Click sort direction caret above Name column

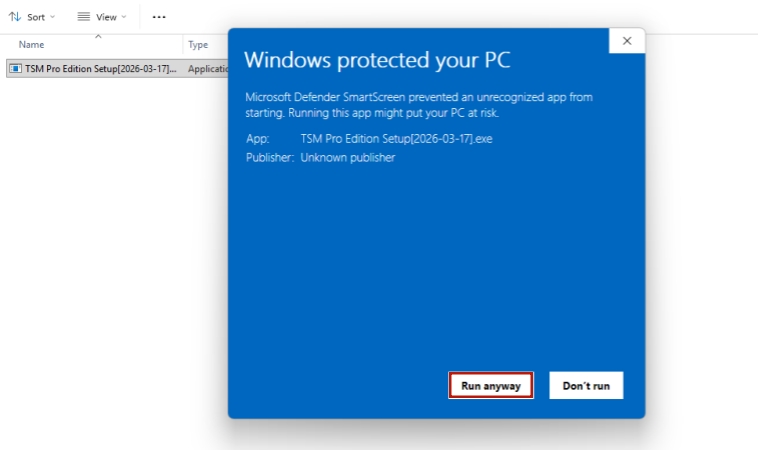[98, 36]
